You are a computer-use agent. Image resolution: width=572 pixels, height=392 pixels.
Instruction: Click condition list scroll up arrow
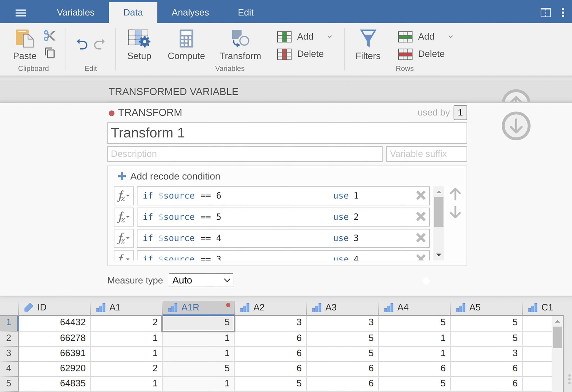point(438,192)
